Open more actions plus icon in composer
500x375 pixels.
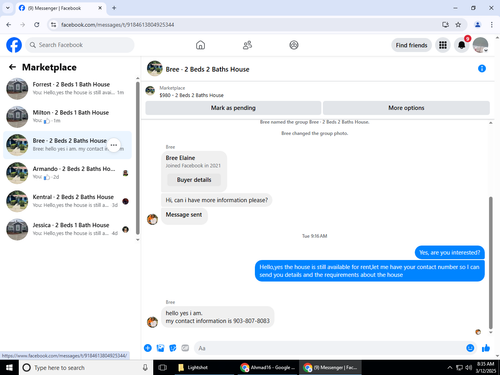[148, 348]
